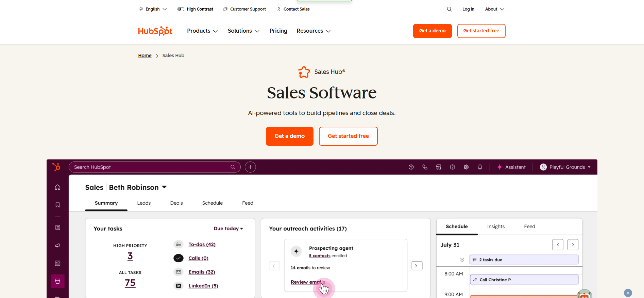The image size is (644, 298).
Task: Open the Emails (32) link
Action: coord(202,272)
